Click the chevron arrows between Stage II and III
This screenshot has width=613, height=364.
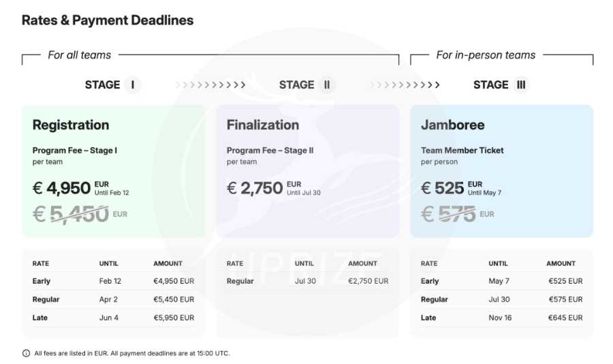pyautogui.click(x=405, y=86)
